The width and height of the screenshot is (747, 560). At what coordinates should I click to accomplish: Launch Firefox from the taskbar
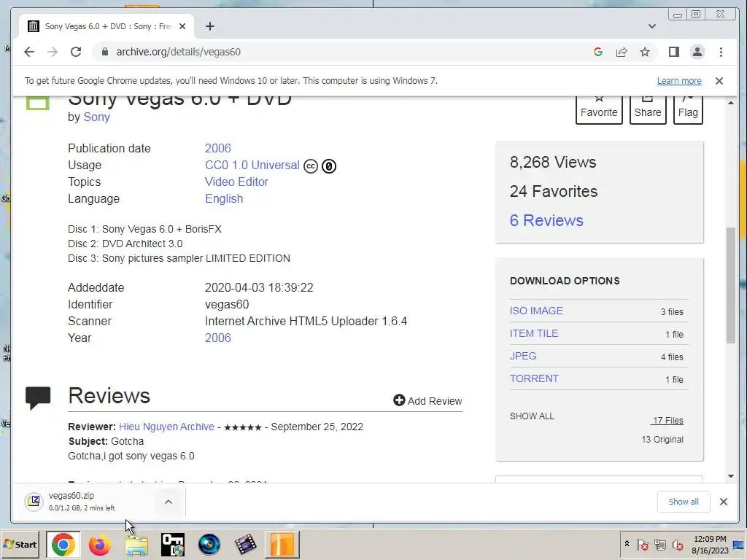click(99, 544)
